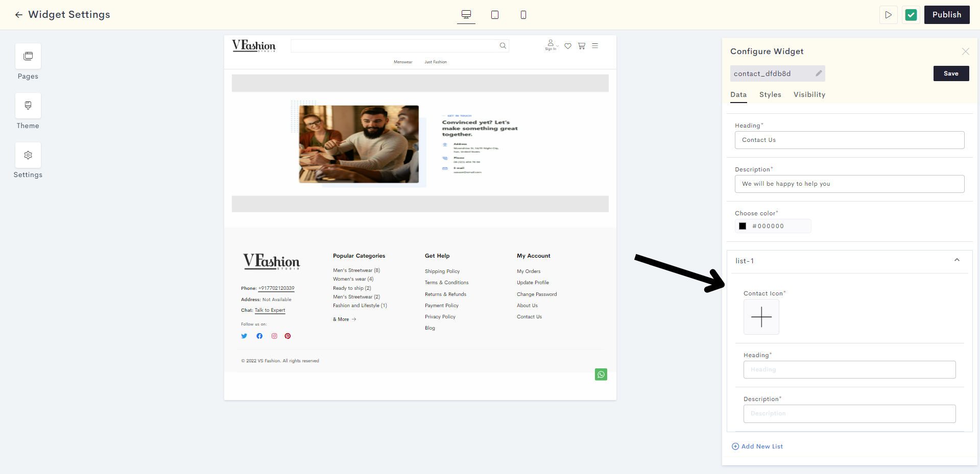Select the Just Fashion menu item

pyautogui.click(x=436, y=62)
